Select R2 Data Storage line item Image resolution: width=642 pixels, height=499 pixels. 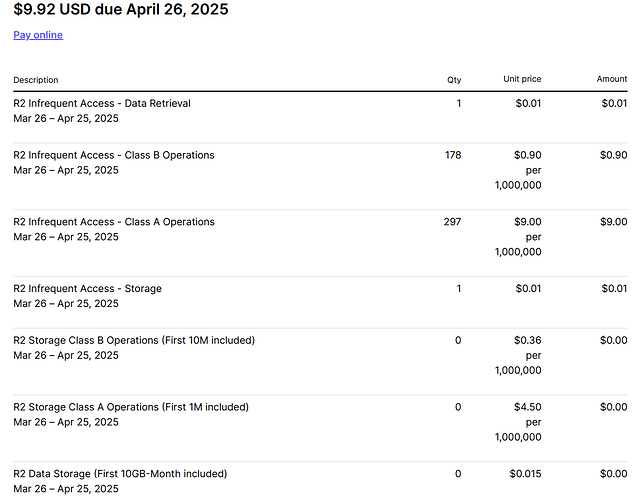[320, 481]
